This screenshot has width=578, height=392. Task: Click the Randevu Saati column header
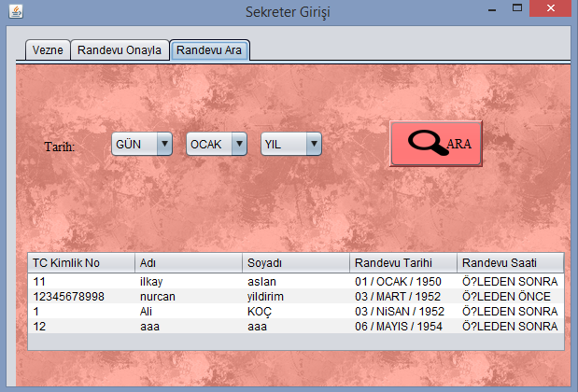(510, 262)
